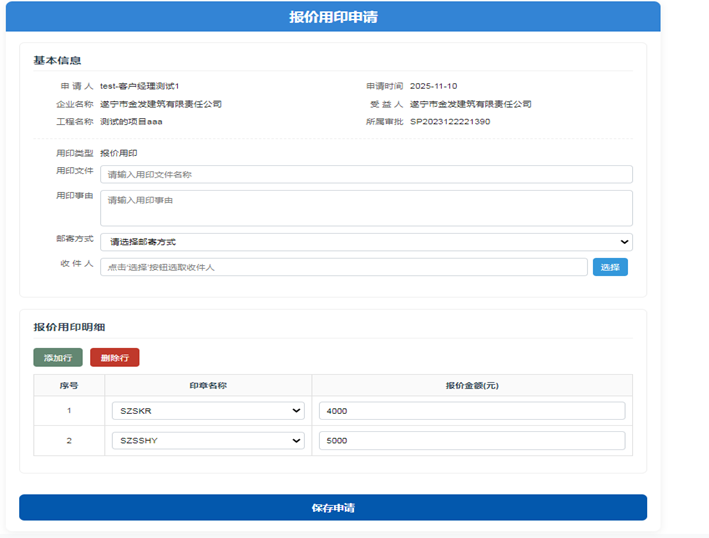The width and height of the screenshot is (709, 538).
Task: Click the green 添加行 button
Action: click(58, 357)
